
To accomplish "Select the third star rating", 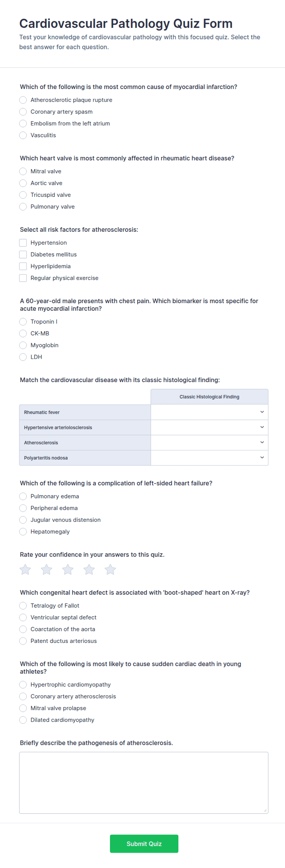I will point(68,569).
